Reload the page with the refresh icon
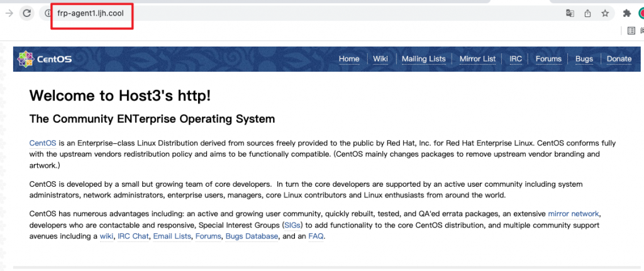The width and height of the screenshot is (644, 271). click(x=26, y=13)
